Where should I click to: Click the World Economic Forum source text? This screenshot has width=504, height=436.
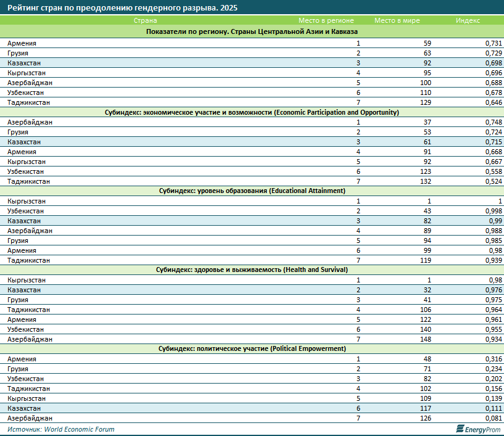pos(61,429)
